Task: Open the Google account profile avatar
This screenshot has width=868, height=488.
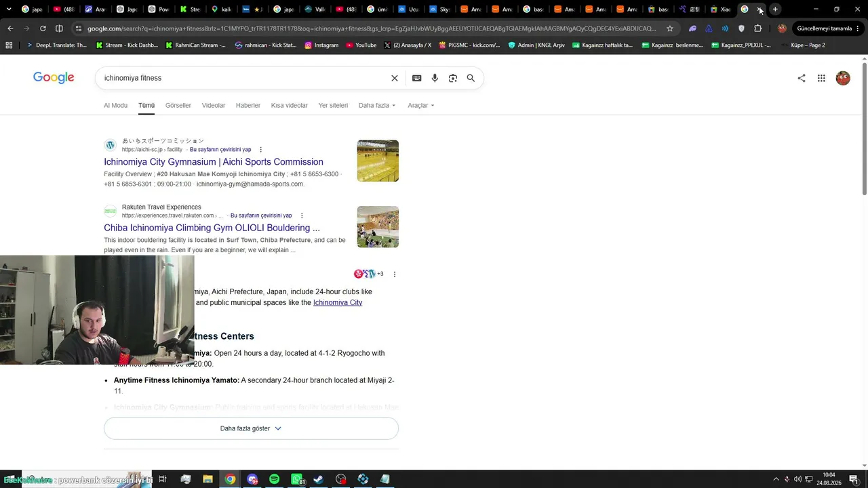Action: pos(843,78)
